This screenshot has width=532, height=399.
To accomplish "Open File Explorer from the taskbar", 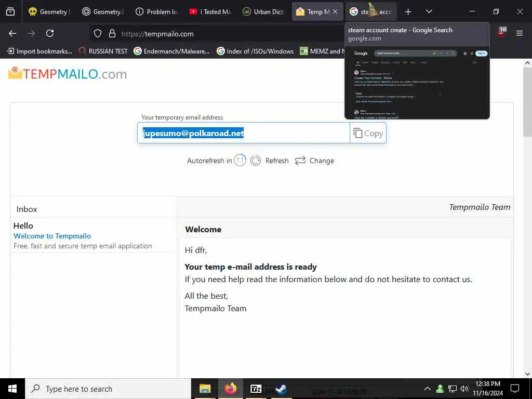I will coord(205,389).
